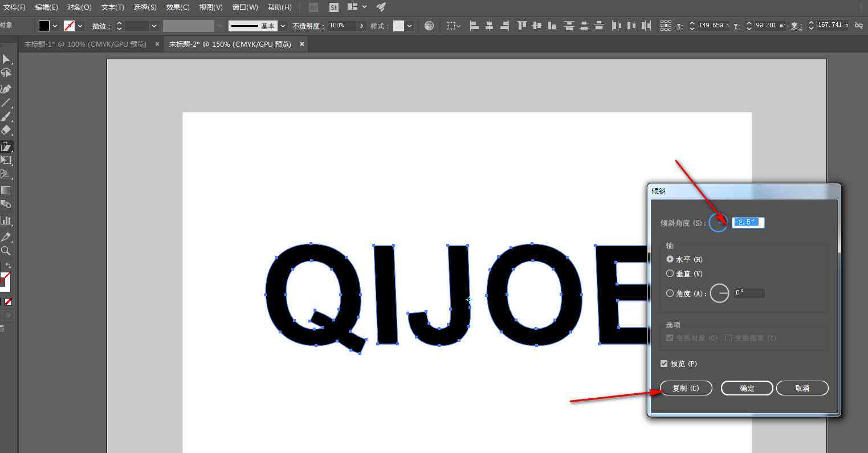This screenshot has width=868, height=453.
Task: Adjust the stroke weight stepper arrows
Action: tap(119, 26)
